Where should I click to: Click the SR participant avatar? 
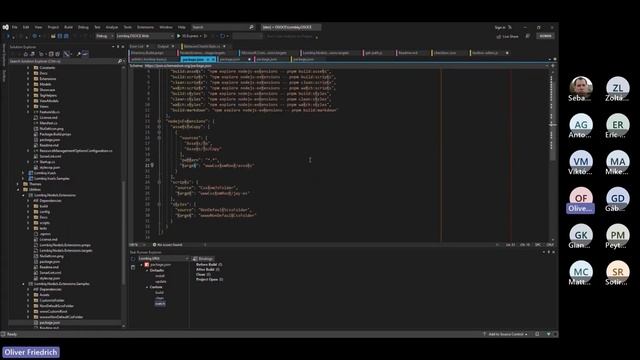(x=618, y=271)
